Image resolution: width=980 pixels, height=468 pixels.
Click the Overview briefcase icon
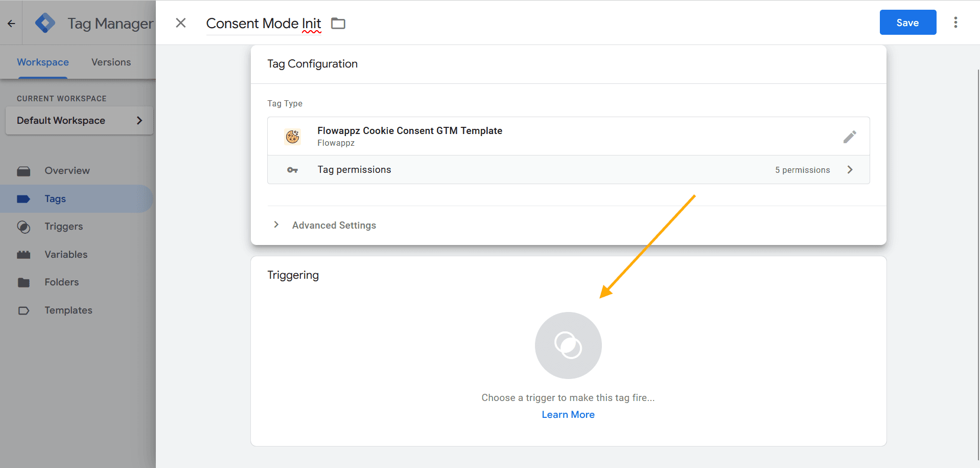point(24,171)
